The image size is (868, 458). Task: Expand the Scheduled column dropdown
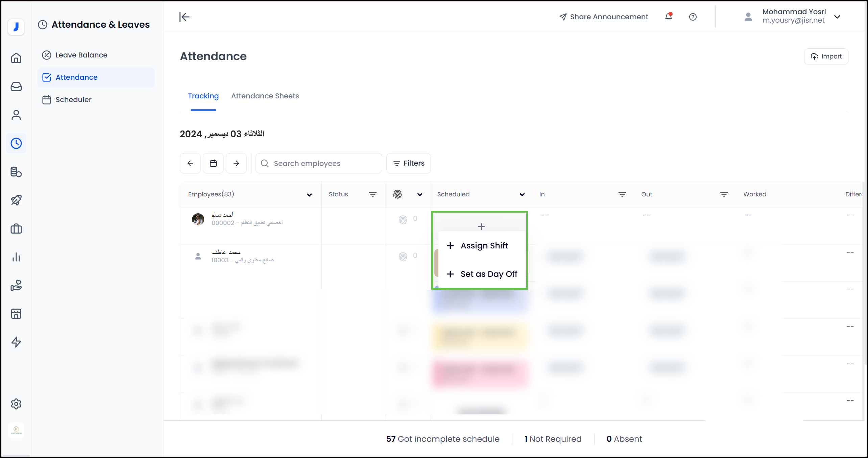coord(522,195)
